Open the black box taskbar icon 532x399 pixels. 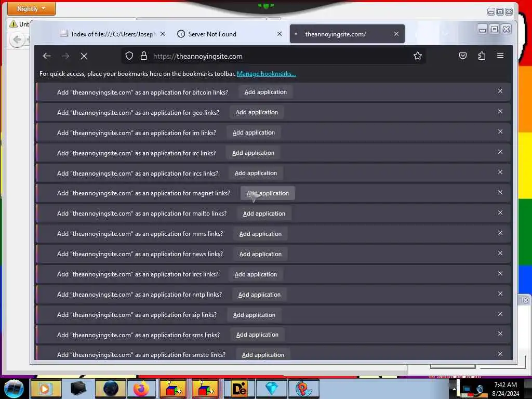(78, 389)
